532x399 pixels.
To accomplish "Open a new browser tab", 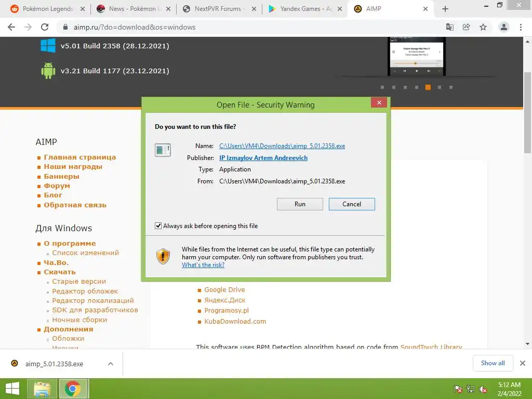I will pyautogui.click(x=445, y=9).
